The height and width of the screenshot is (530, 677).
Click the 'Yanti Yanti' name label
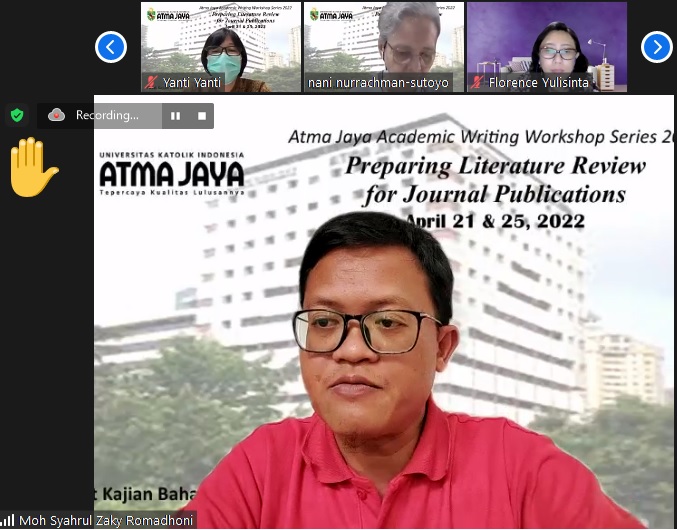pyautogui.click(x=192, y=82)
